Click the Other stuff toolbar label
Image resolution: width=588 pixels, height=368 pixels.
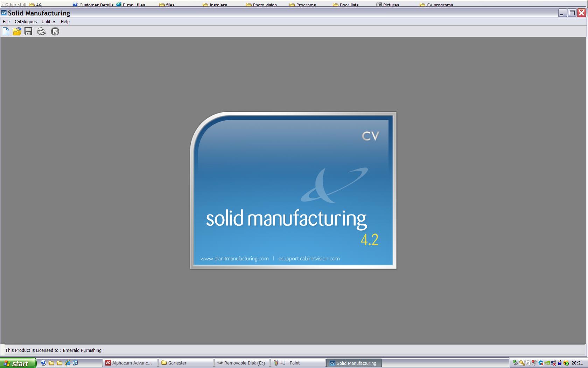(x=16, y=5)
